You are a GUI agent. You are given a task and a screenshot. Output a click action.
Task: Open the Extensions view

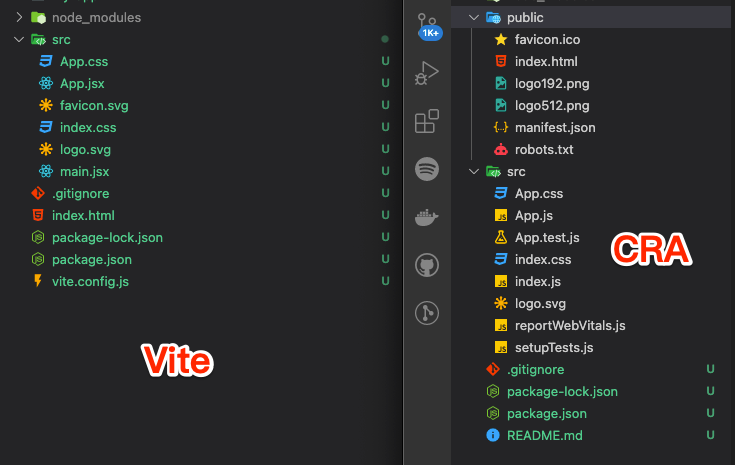427,121
